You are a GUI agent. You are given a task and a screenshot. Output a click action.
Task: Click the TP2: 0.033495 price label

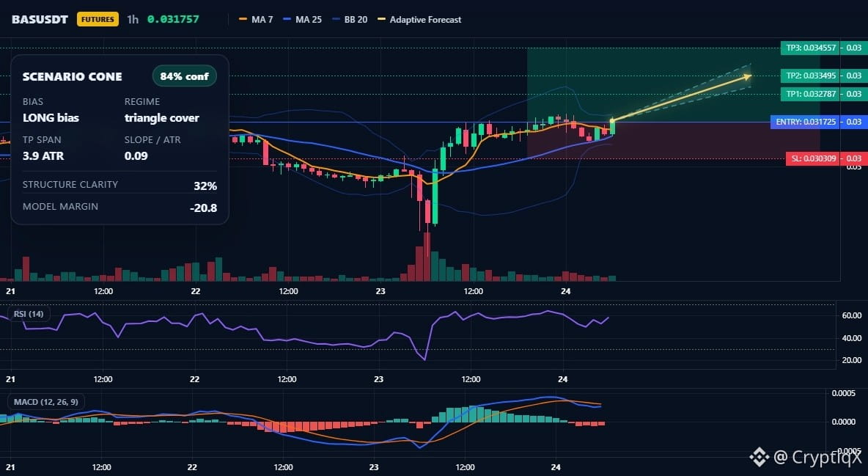click(810, 76)
